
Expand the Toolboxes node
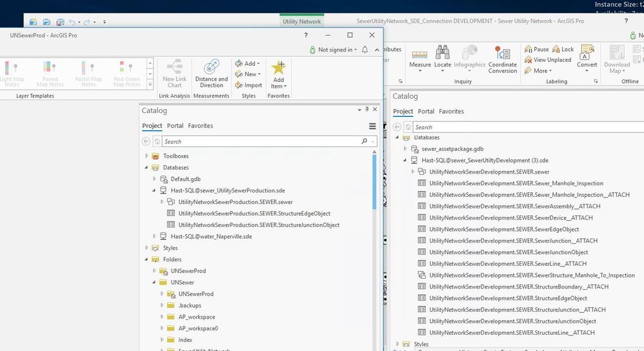pos(146,156)
